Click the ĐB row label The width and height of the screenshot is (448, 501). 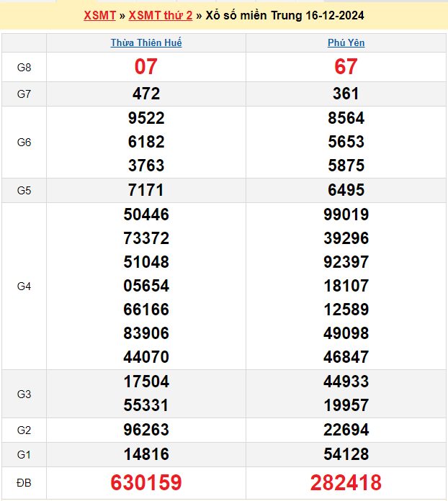pos(24,482)
